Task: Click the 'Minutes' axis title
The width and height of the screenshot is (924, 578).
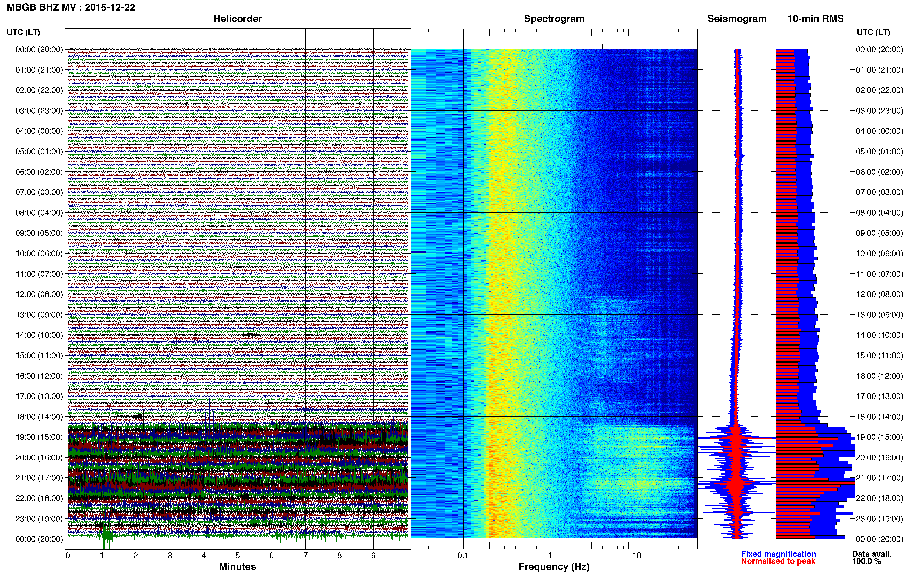Action: click(238, 566)
